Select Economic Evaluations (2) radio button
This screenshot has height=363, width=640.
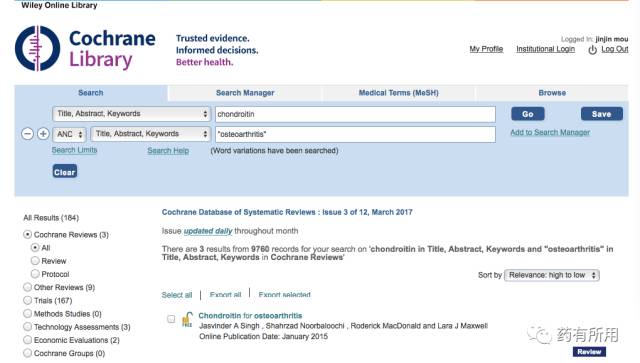[27, 340]
